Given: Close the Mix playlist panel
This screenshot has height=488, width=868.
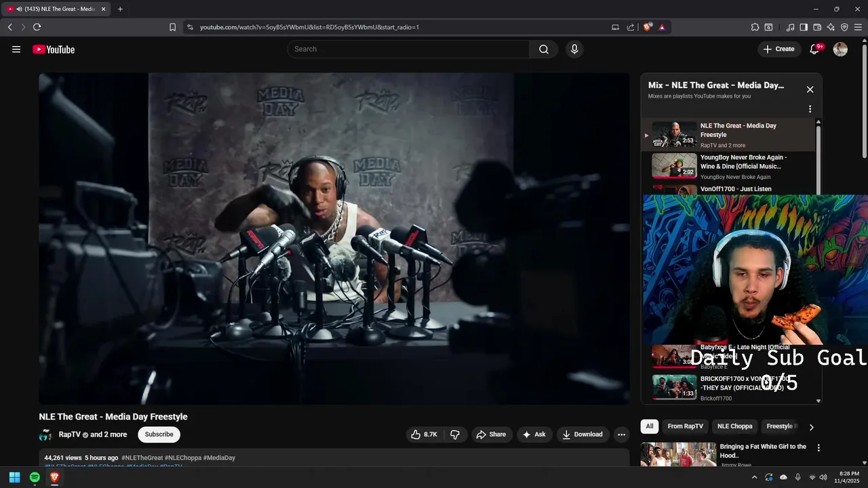Looking at the screenshot, I should (x=810, y=89).
